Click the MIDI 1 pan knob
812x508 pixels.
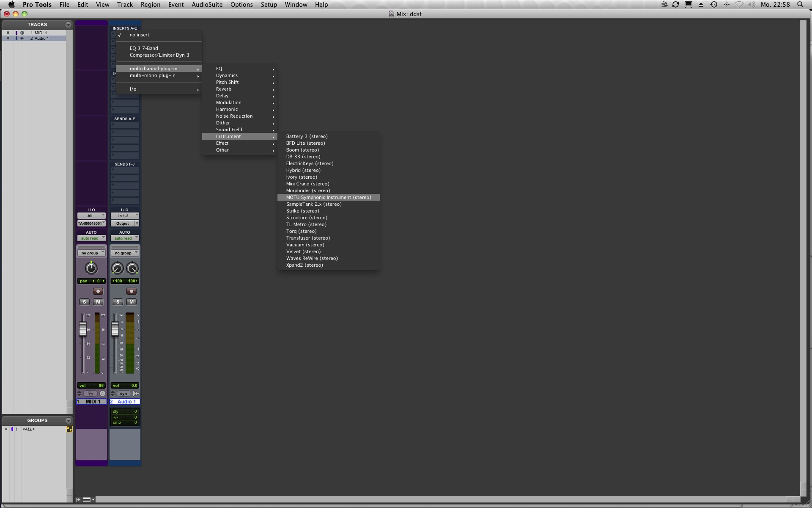point(91,268)
